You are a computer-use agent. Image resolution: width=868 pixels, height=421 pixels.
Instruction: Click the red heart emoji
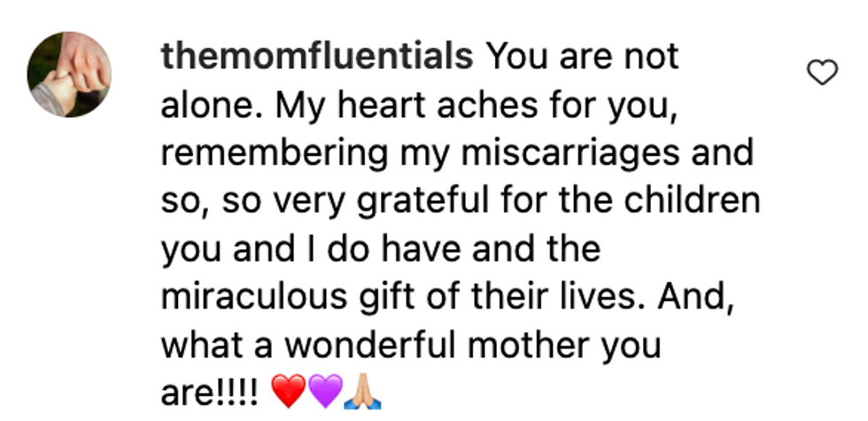coord(290,393)
